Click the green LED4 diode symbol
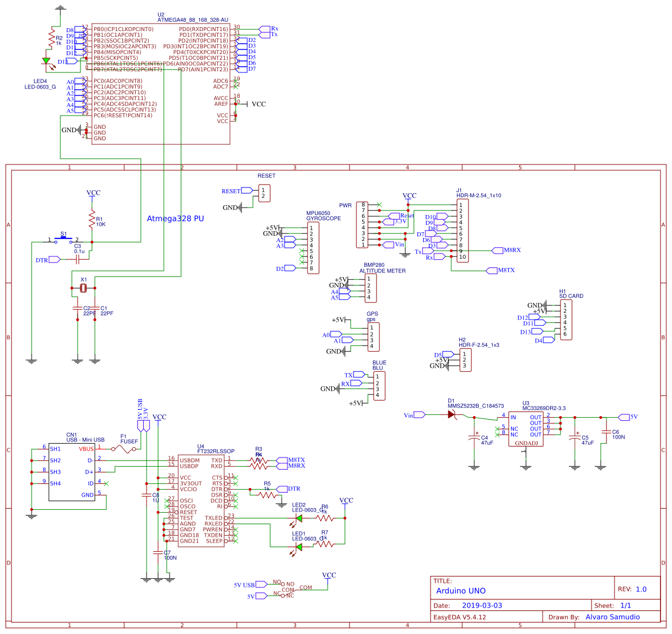672x634 pixels. (x=47, y=62)
